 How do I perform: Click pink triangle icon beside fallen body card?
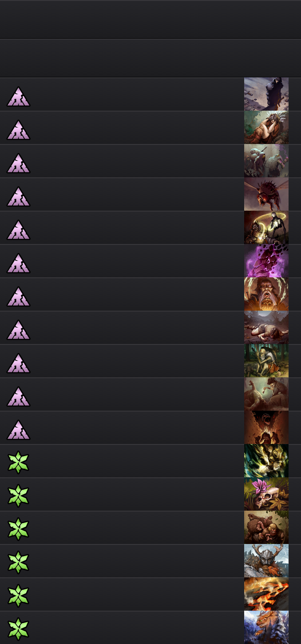coord(18,330)
